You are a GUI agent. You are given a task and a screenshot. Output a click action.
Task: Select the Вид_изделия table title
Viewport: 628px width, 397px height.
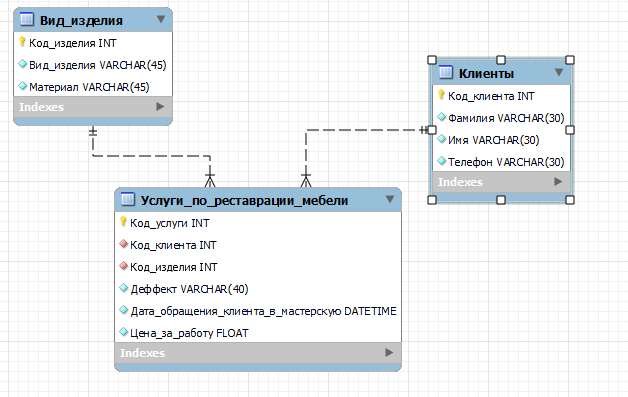tap(81, 20)
